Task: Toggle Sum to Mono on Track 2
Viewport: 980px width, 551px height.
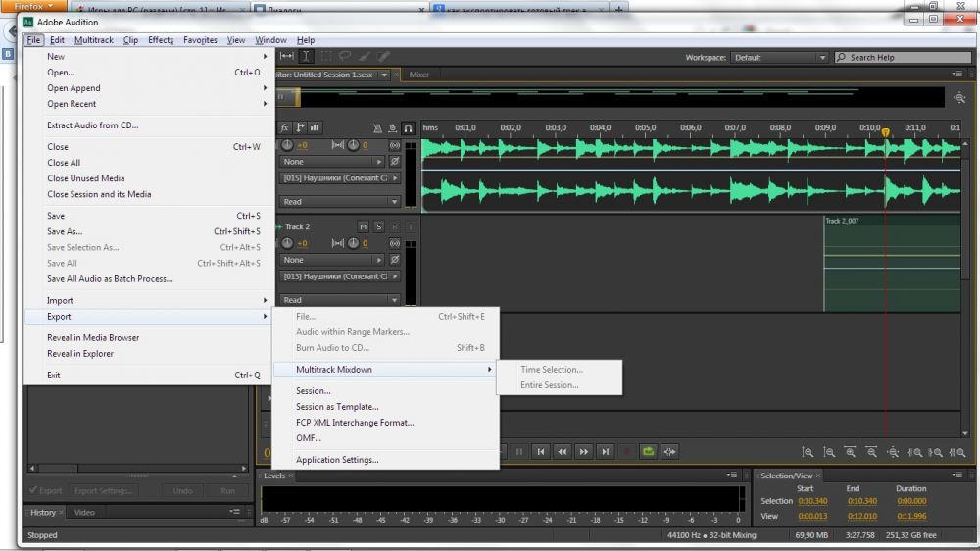Action: pyautogui.click(x=394, y=243)
